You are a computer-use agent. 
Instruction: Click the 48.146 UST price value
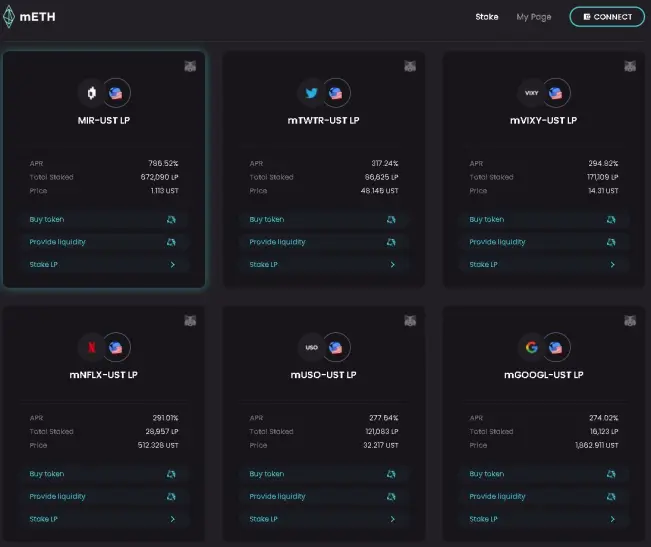click(x=379, y=190)
